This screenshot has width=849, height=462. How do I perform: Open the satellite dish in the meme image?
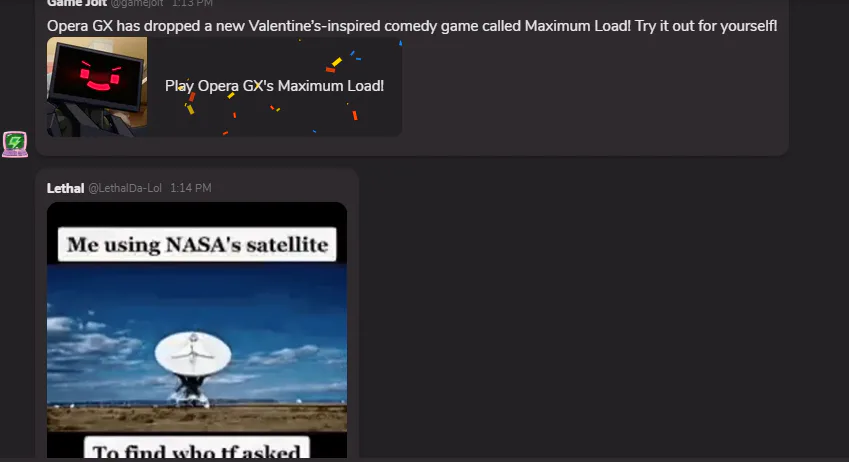tap(193, 368)
